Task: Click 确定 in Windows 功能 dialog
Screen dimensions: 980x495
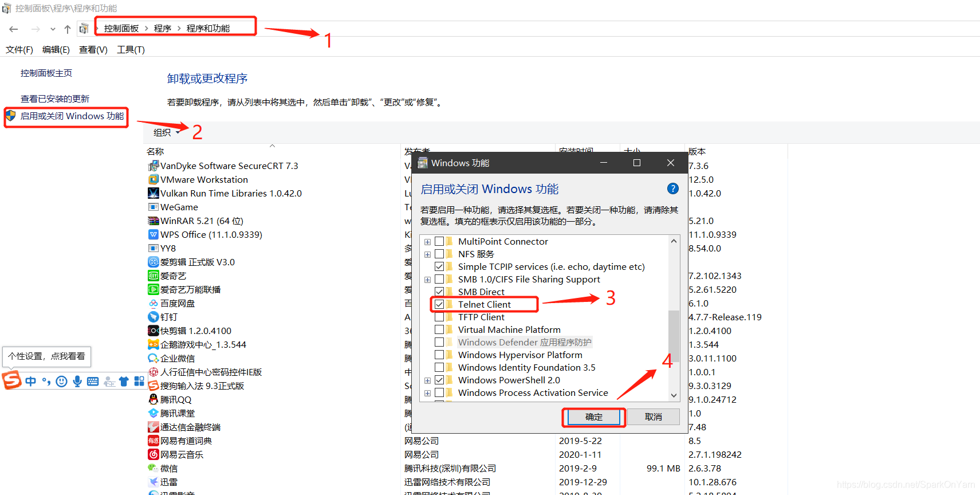Action: tap(594, 417)
